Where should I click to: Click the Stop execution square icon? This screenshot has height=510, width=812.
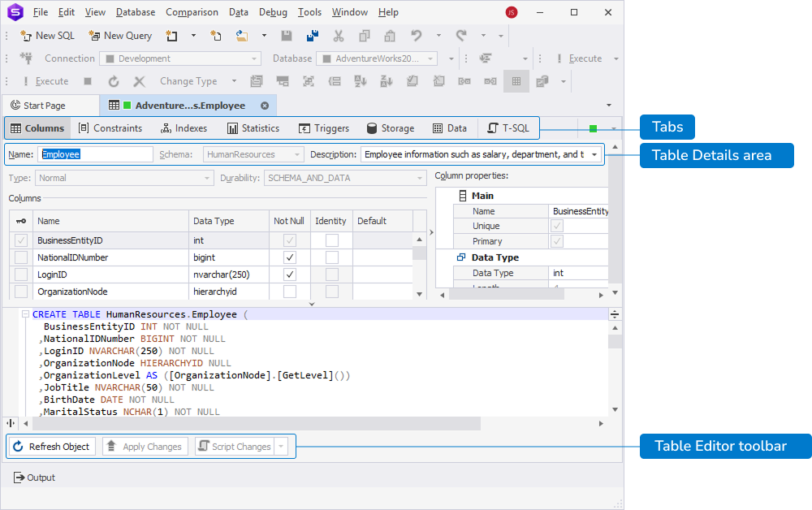coord(88,81)
